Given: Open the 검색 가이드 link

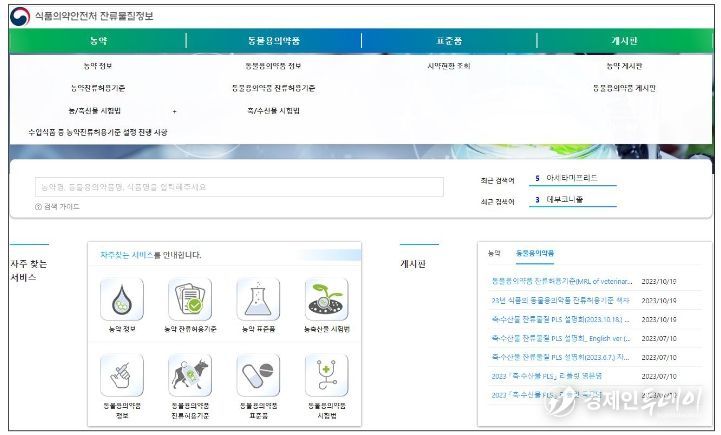Looking at the screenshot, I should [x=60, y=206].
